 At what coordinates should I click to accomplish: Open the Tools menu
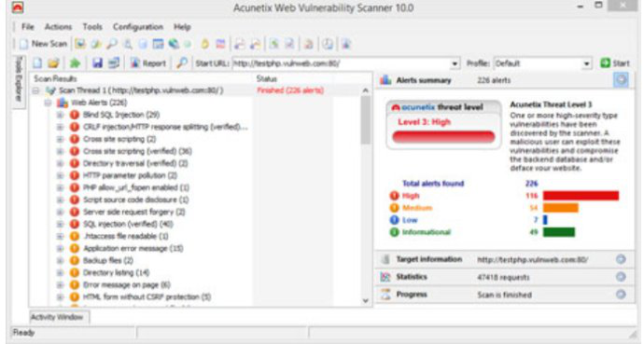tap(92, 27)
